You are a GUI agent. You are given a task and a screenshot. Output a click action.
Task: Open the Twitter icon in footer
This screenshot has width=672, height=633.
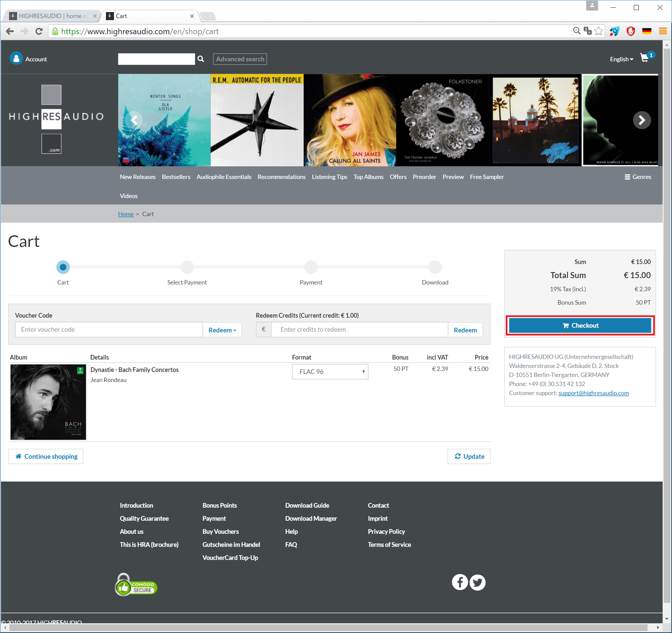pos(477,582)
